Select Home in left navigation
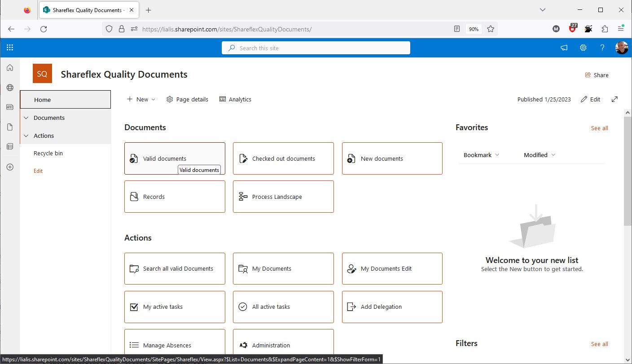Viewport: 632px width, 364px height. click(66, 100)
